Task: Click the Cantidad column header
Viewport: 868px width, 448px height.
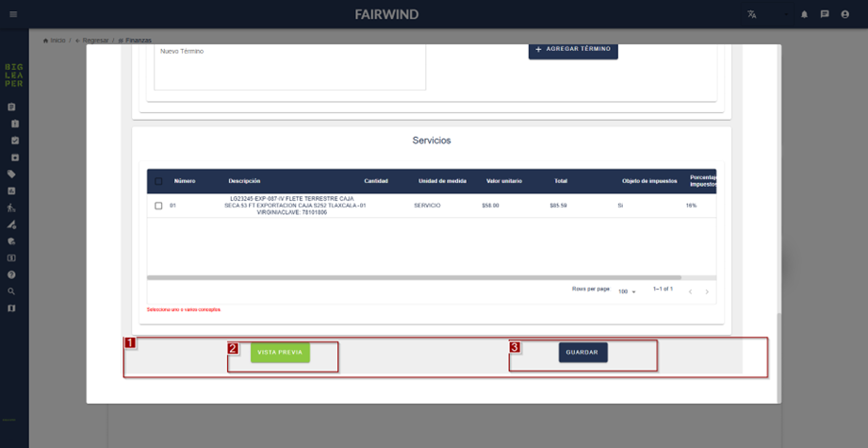Action: pos(376,181)
